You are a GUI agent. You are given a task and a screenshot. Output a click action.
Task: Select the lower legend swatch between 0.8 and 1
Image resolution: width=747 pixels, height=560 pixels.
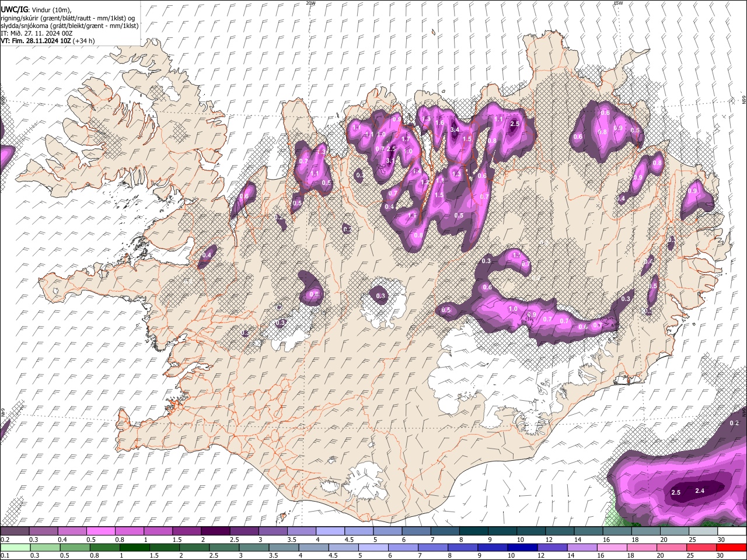[x=104, y=547]
